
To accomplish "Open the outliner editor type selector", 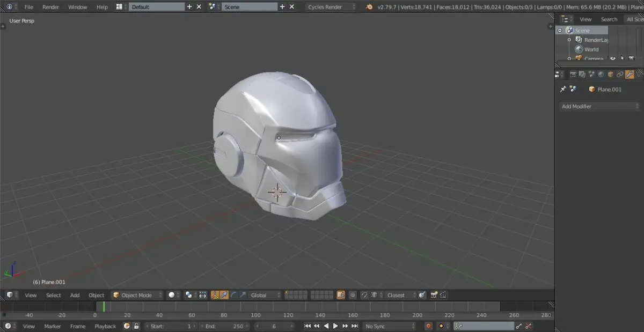I will click(x=566, y=19).
